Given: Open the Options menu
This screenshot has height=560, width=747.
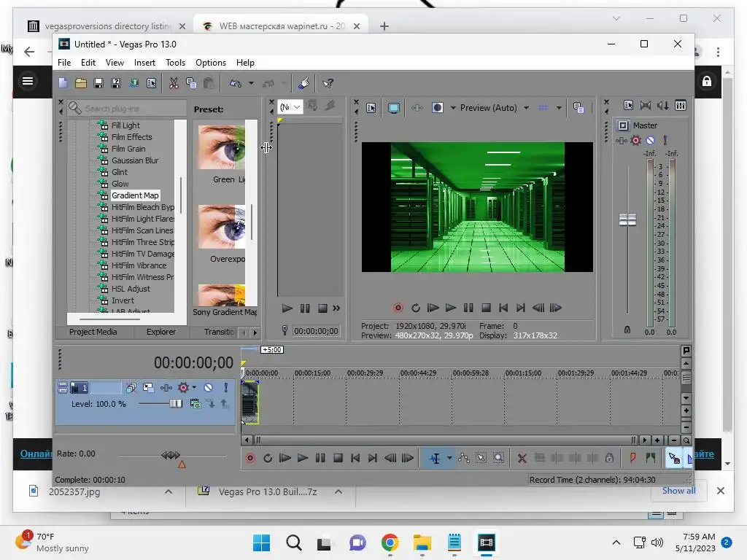Looking at the screenshot, I should click(x=211, y=63).
